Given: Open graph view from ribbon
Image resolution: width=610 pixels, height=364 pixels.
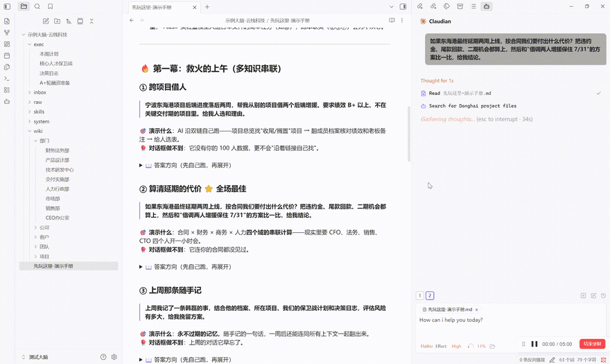Looking at the screenshot, I should tap(7, 33).
